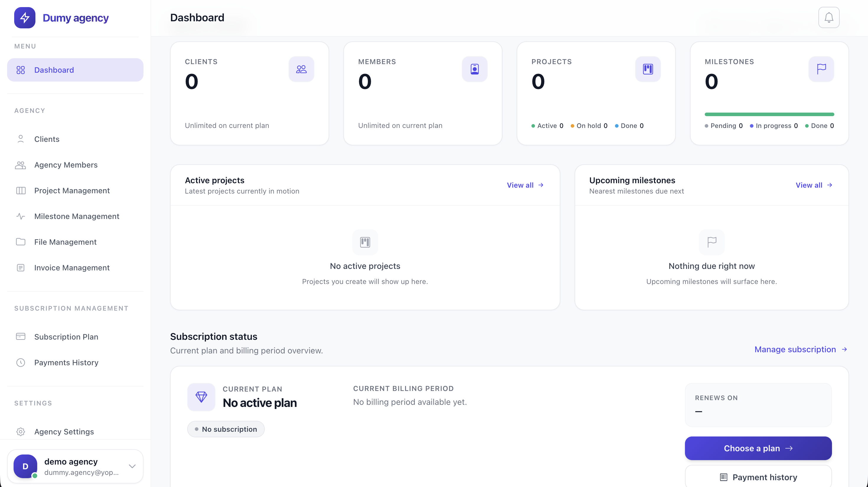This screenshot has height=487, width=868.
Task: Click View all for Active projects
Action: pos(525,185)
